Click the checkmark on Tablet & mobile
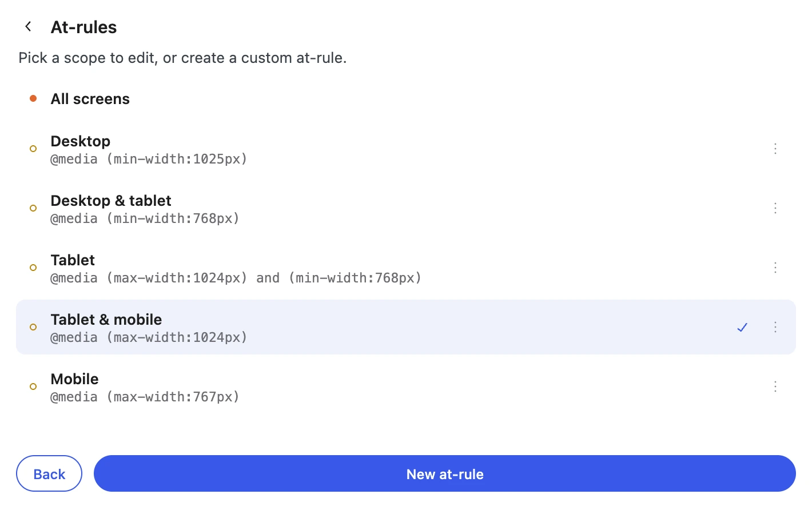Viewport: 812px width, 510px height. click(x=742, y=327)
